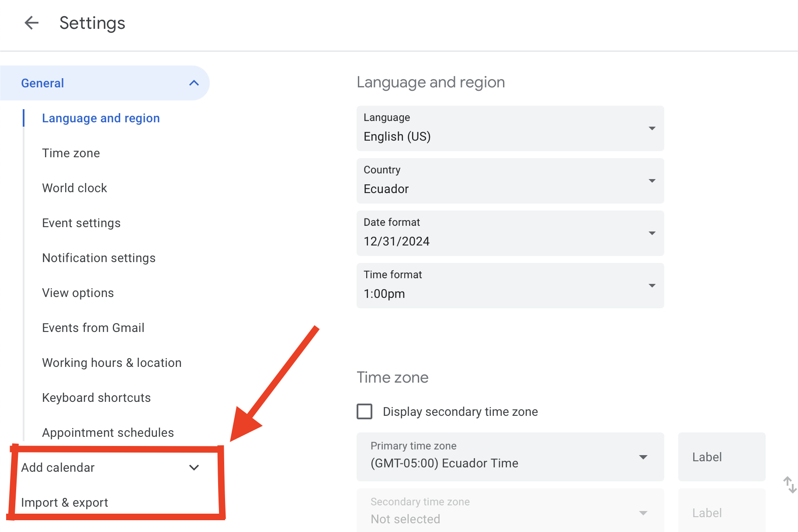Click the Language and region heading
This screenshot has height=532, width=798.
pos(431,82)
